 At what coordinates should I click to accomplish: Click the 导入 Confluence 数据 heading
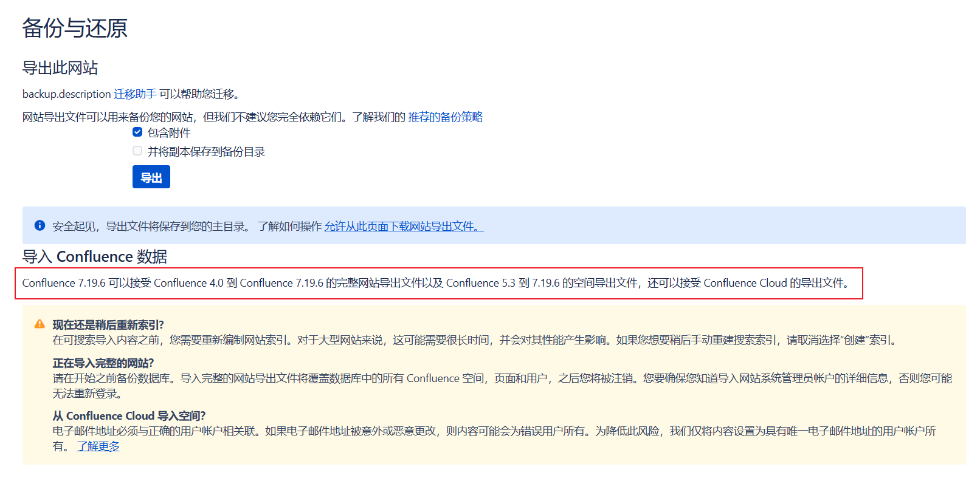[x=94, y=257]
